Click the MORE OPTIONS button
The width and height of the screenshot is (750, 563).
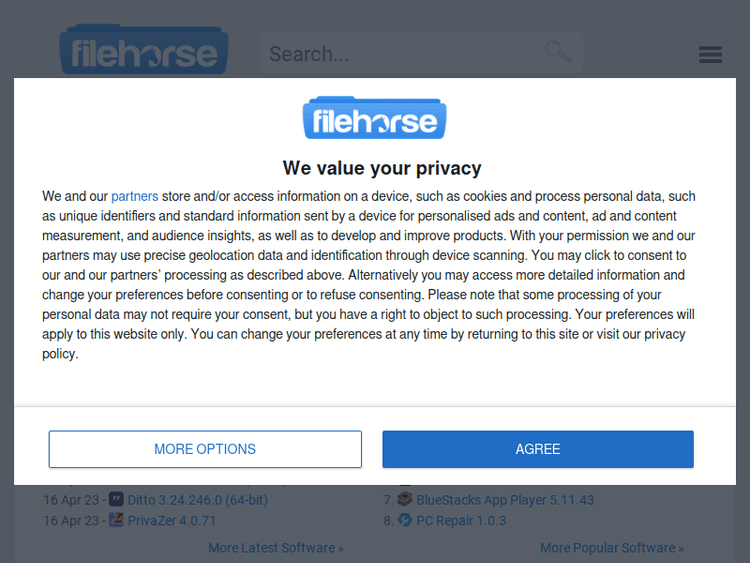pyautogui.click(x=205, y=449)
